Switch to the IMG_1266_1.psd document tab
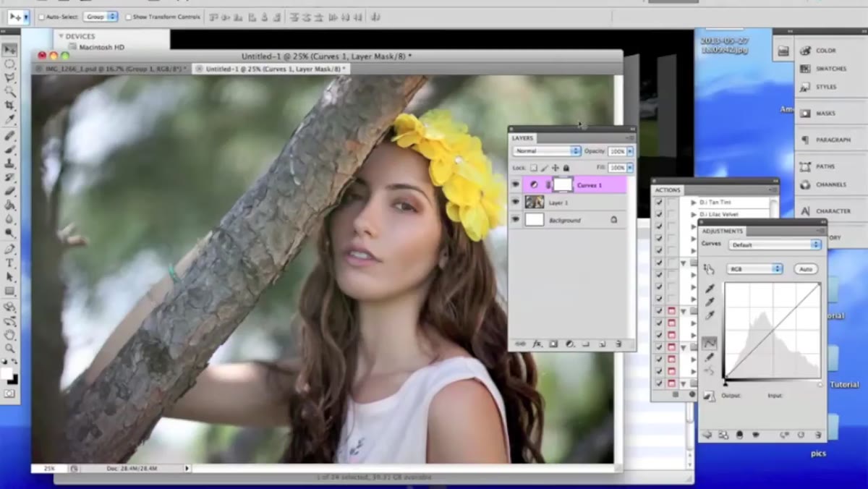This screenshot has width=868, height=489. tap(111, 69)
